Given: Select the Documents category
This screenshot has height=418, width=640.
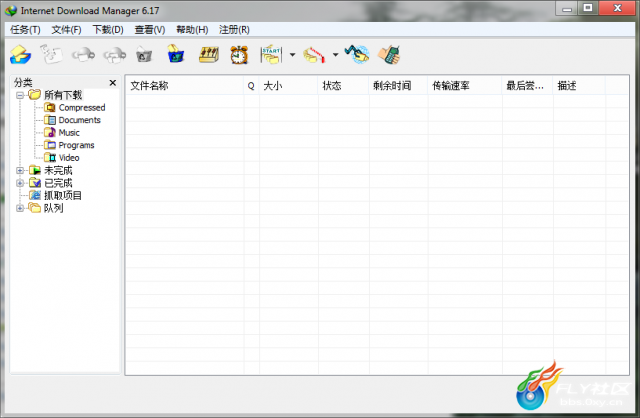Looking at the screenshot, I should pos(72,120).
